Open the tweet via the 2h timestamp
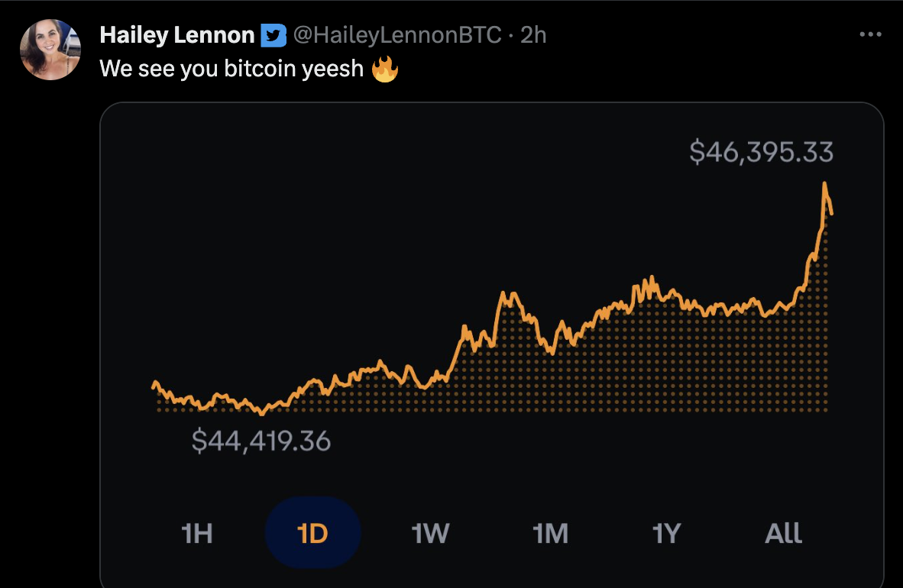 (x=533, y=35)
